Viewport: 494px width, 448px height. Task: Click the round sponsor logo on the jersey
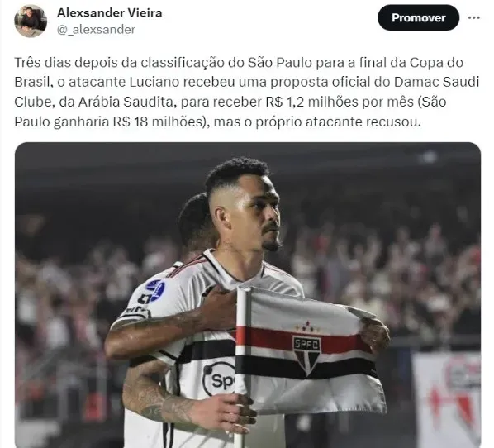(219, 379)
